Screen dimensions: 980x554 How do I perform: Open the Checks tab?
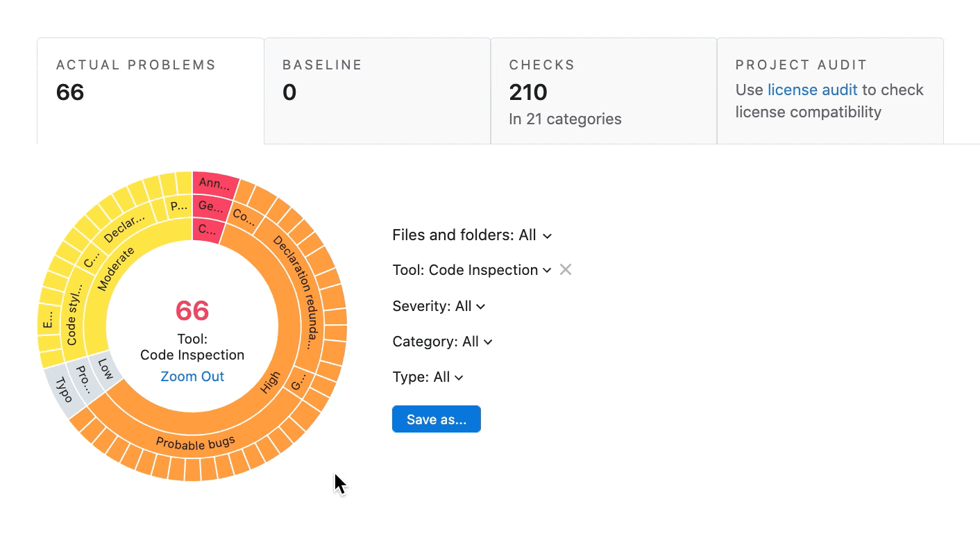click(603, 91)
